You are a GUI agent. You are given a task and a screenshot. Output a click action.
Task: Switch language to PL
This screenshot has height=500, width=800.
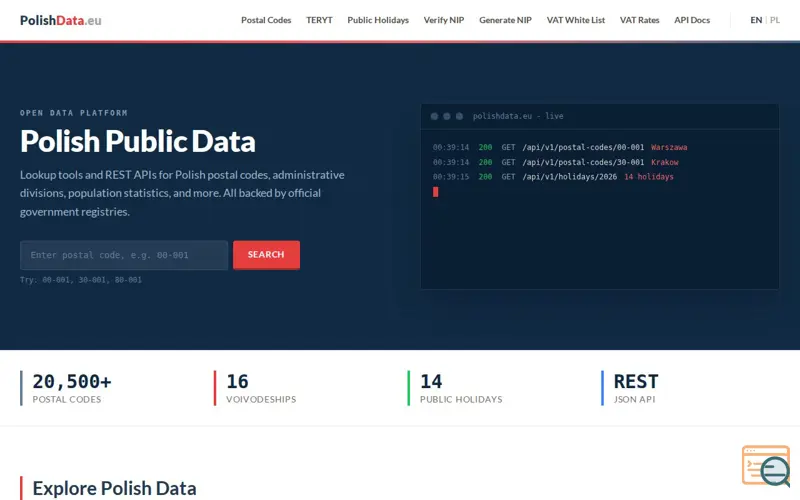(774, 20)
